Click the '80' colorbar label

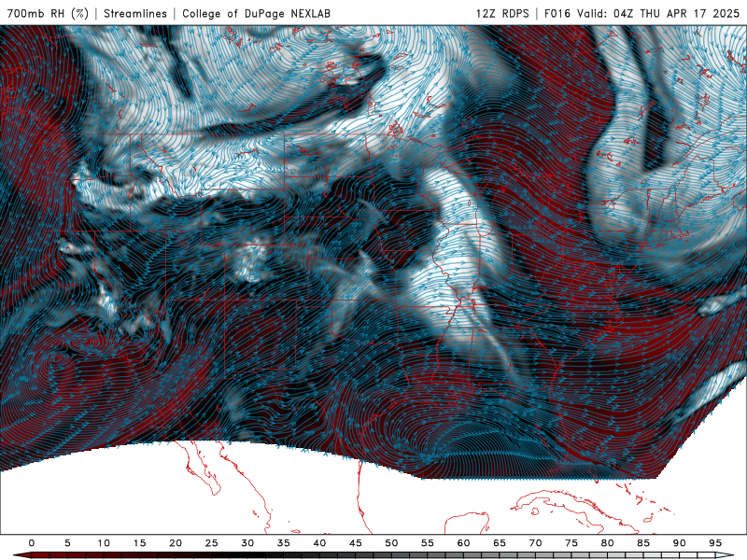click(x=607, y=543)
